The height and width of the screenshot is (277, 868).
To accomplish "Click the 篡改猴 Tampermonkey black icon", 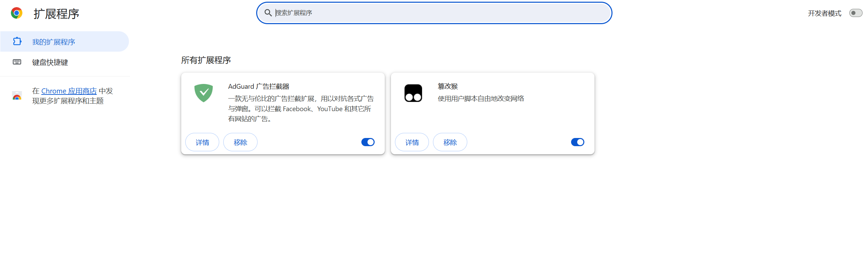I will click(x=413, y=93).
